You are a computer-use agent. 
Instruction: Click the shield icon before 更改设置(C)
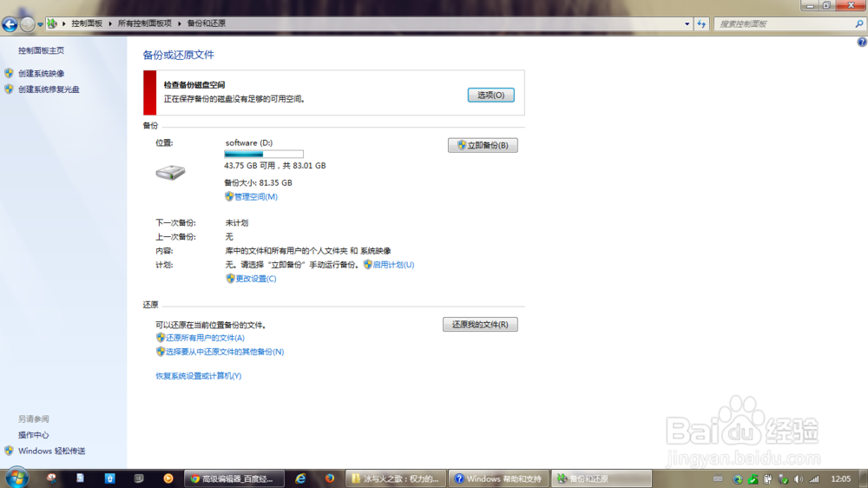point(230,278)
